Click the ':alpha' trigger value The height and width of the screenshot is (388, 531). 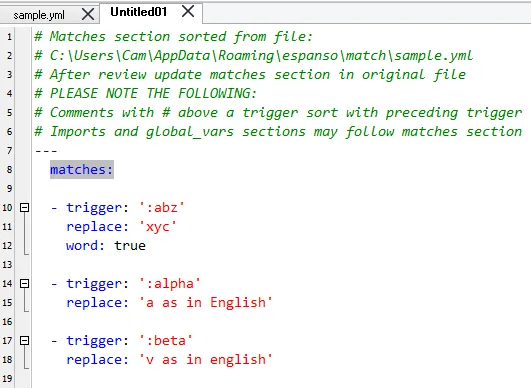(x=170, y=283)
